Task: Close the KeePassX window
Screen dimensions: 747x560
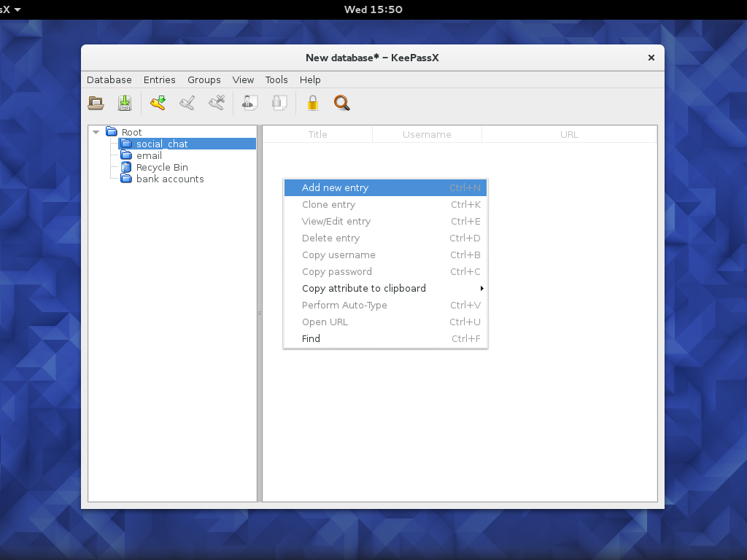Action: tap(651, 58)
